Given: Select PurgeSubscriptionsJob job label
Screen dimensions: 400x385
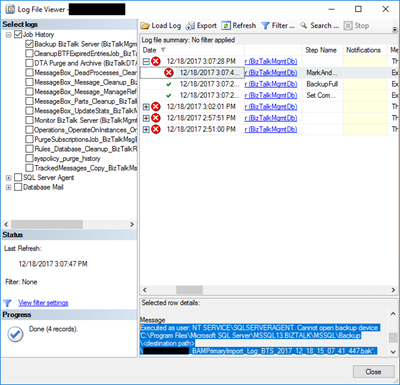Looking at the screenshot, I should pyautogui.click(x=86, y=140).
